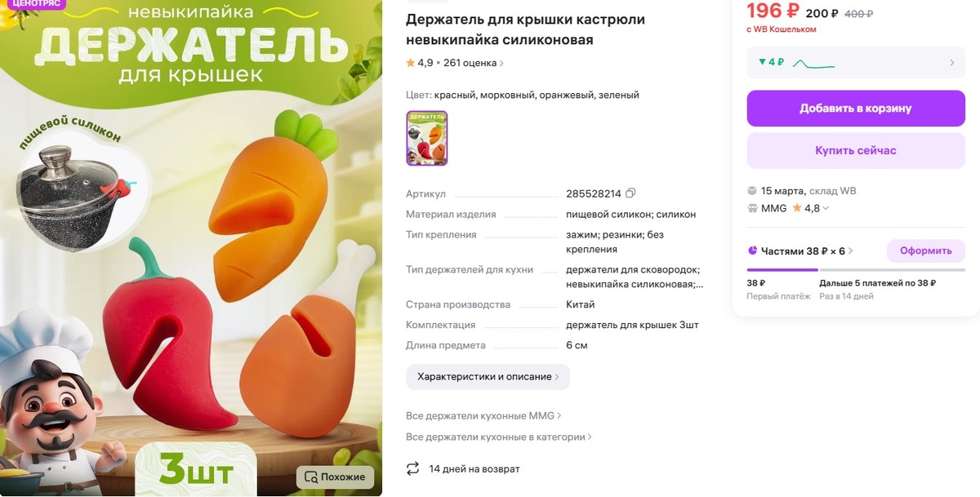The height and width of the screenshot is (497, 980).
Task: Expand MMG seller details chevron
Action: click(x=826, y=208)
